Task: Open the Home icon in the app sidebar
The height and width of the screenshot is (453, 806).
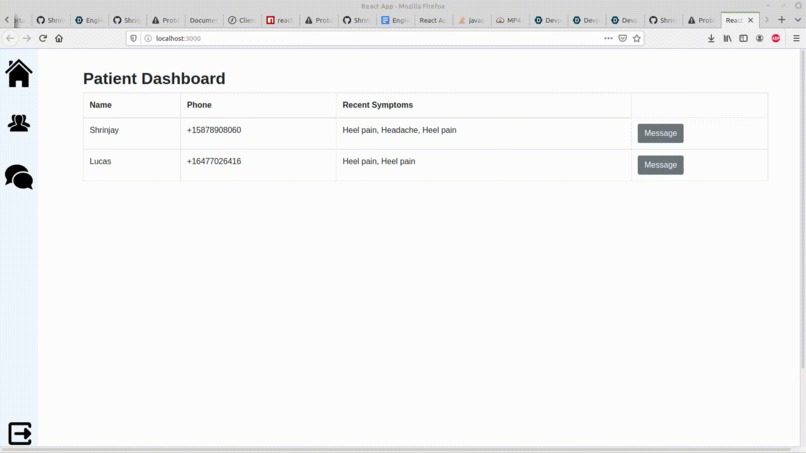Action: 19,73
